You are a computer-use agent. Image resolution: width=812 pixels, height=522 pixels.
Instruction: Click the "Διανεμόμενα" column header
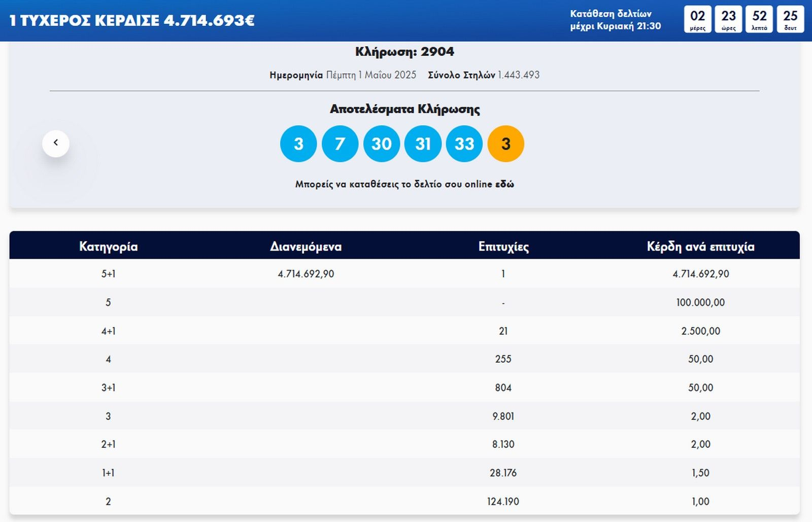[x=306, y=247]
